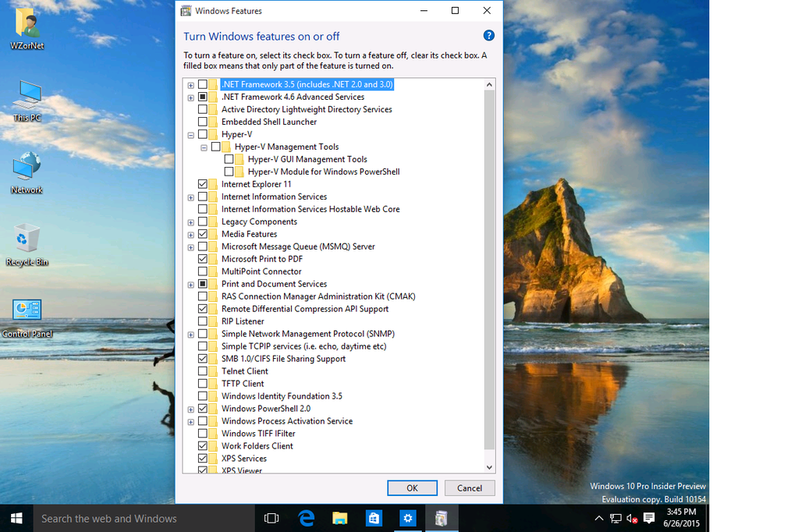798x532 pixels.
Task: Click the network tray icon
Action: 615,518
